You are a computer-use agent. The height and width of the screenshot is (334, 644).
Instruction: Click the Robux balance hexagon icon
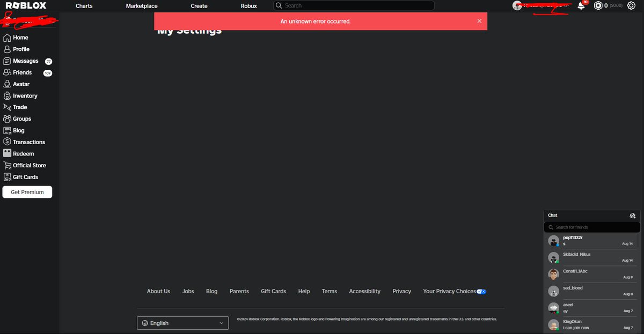598,6
